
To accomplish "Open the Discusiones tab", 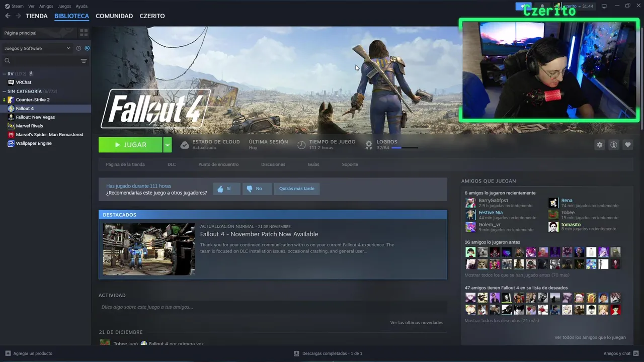I will click(x=273, y=164).
